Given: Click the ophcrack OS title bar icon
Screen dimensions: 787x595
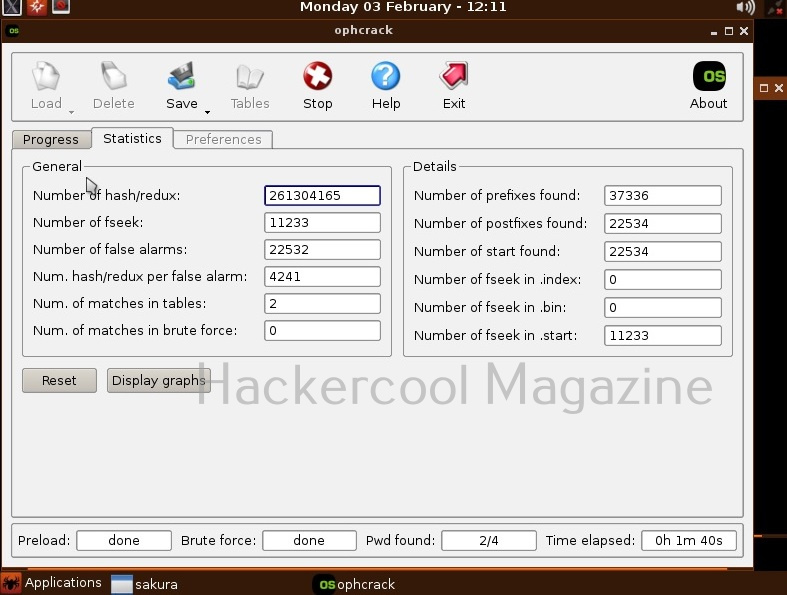Looking at the screenshot, I should 14,31.
